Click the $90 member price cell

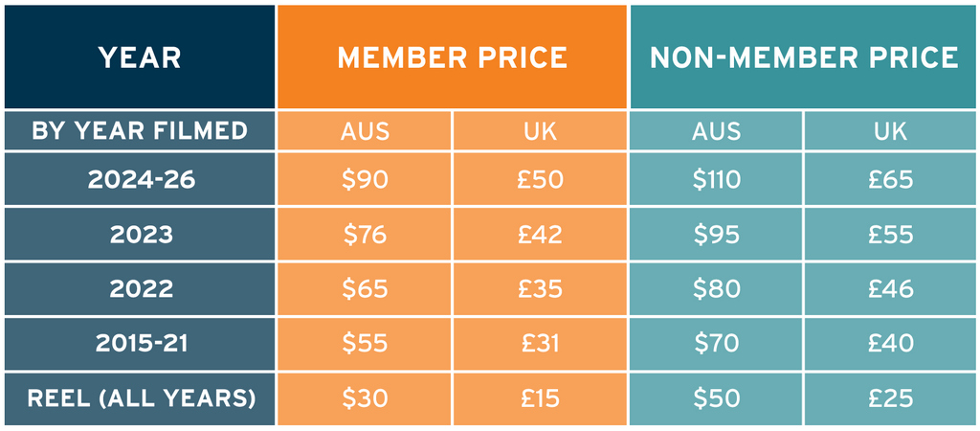(365, 179)
